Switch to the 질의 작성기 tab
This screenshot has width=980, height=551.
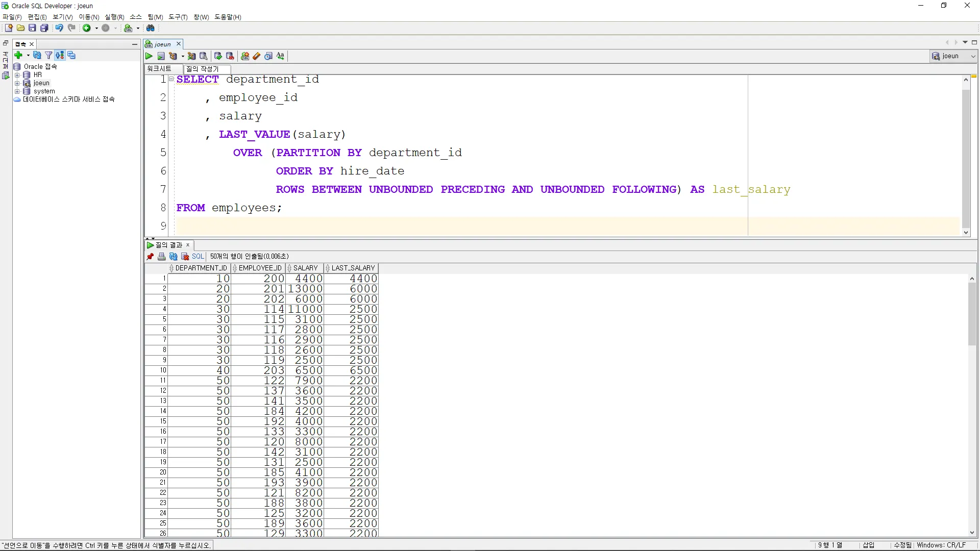(202, 69)
